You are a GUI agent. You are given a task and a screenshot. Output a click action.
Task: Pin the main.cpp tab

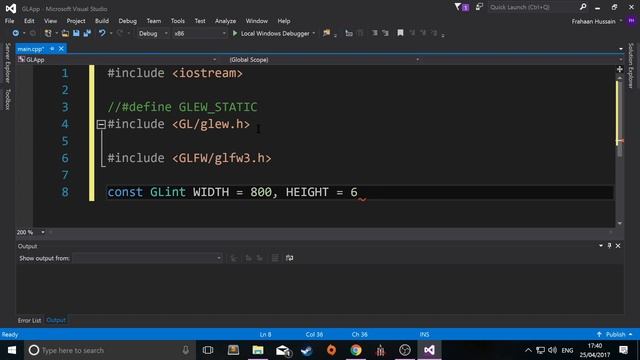tap(52, 49)
